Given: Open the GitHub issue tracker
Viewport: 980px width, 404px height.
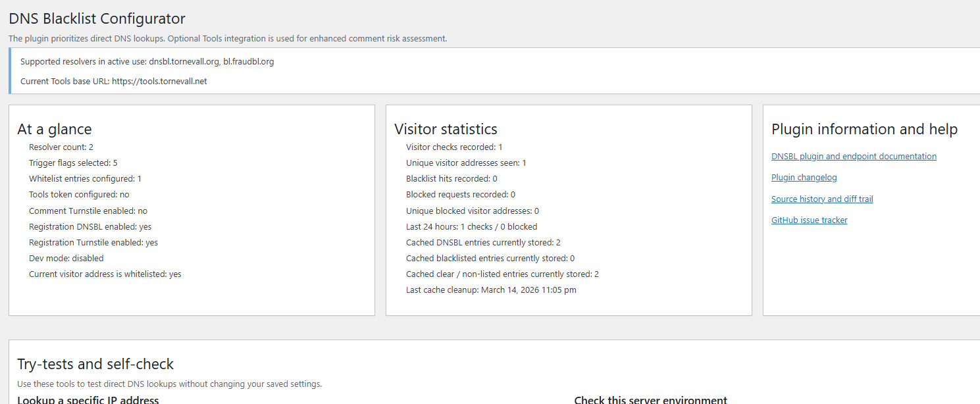Looking at the screenshot, I should pyautogui.click(x=809, y=220).
